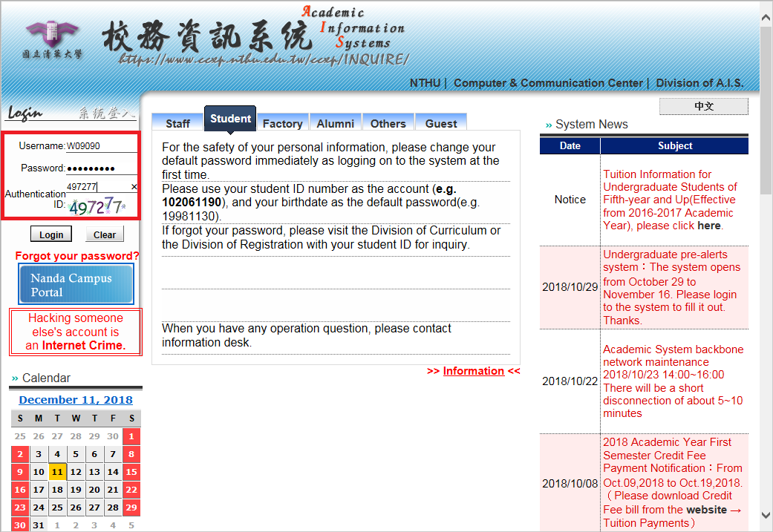The width and height of the screenshot is (773, 532).
Task: Open the December 11, 2018 calendar link
Action: coord(76,400)
